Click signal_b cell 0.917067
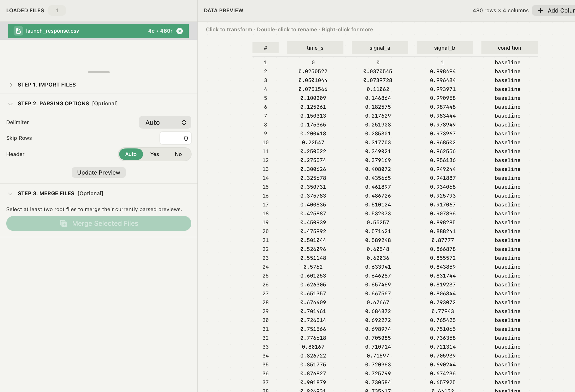This screenshot has height=392, width=575. [x=443, y=205]
